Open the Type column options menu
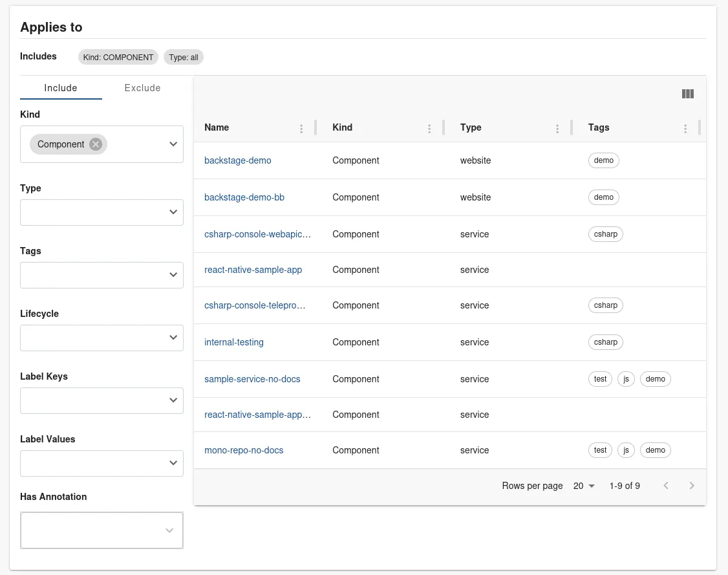 point(557,128)
